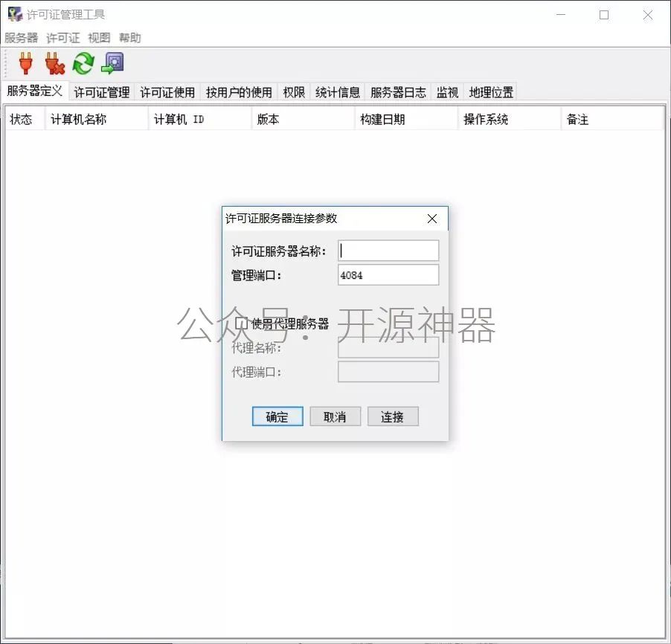Close the 许可证服务器连接参数 dialog
The image size is (671, 644).
pyautogui.click(x=432, y=219)
